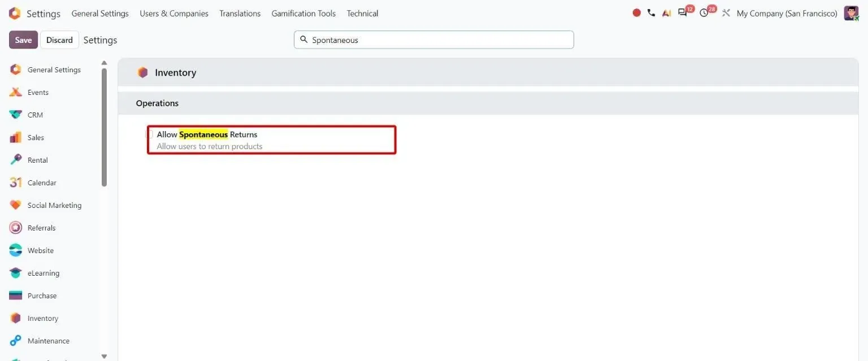Select the Rental sidebar icon
Image resolution: width=868 pixels, height=361 pixels.
click(16, 160)
